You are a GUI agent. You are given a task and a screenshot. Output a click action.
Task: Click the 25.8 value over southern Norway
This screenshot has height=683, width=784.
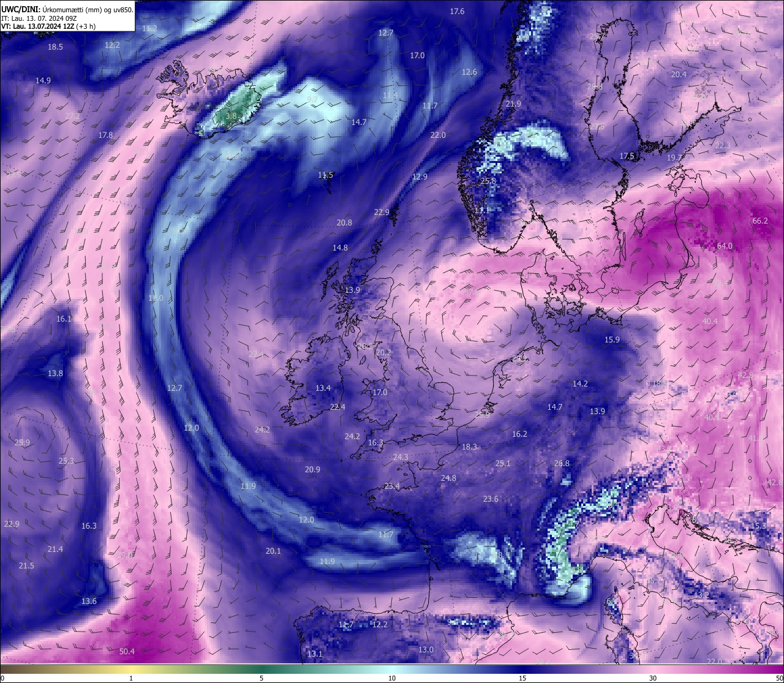(488, 181)
